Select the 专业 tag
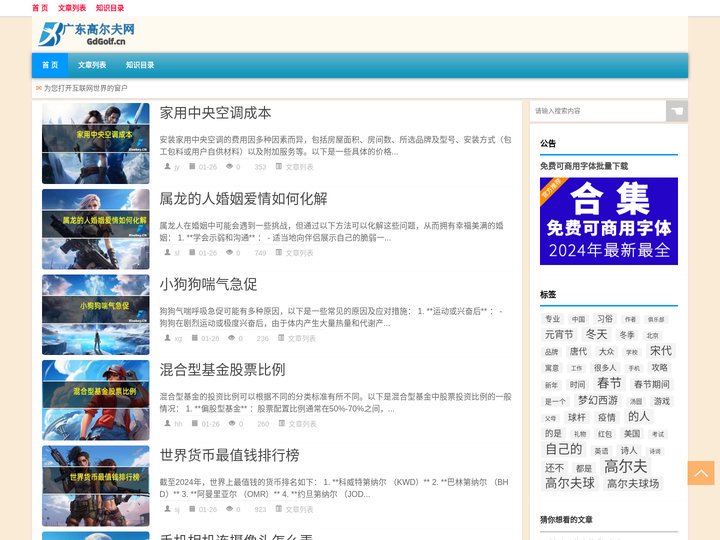The width and height of the screenshot is (720, 540). 552,319
